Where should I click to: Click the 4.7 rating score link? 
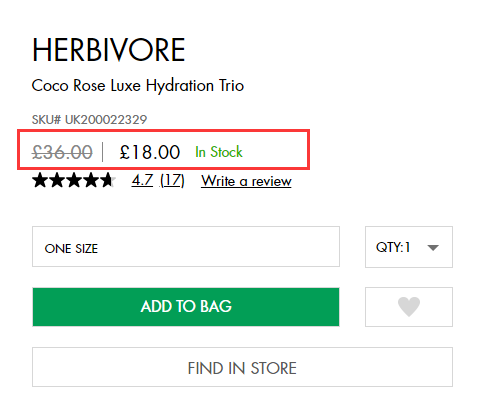coord(142,180)
